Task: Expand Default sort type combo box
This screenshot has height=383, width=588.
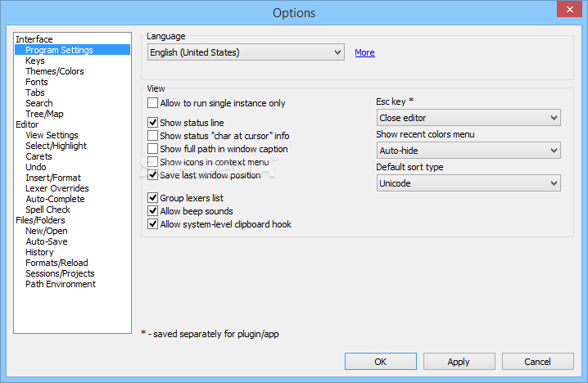Action: pos(468,183)
